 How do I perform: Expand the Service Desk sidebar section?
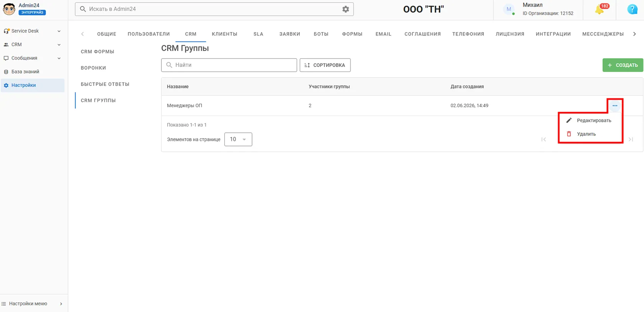32,31
